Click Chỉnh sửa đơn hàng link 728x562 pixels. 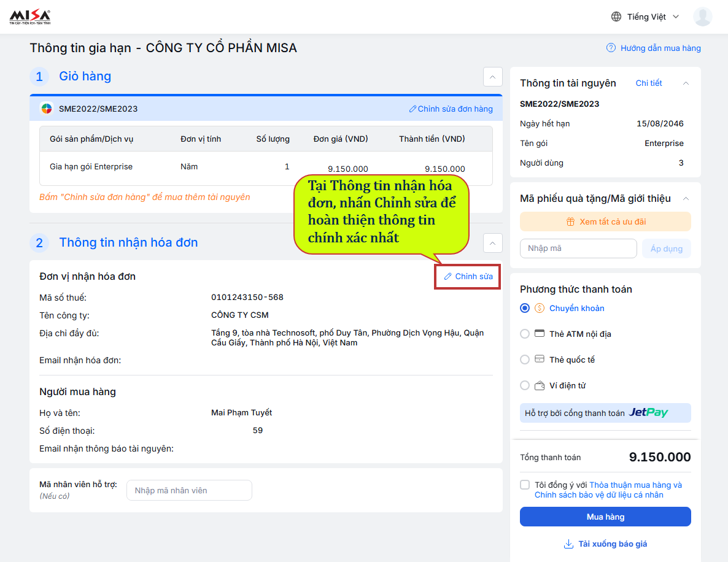coord(455,109)
